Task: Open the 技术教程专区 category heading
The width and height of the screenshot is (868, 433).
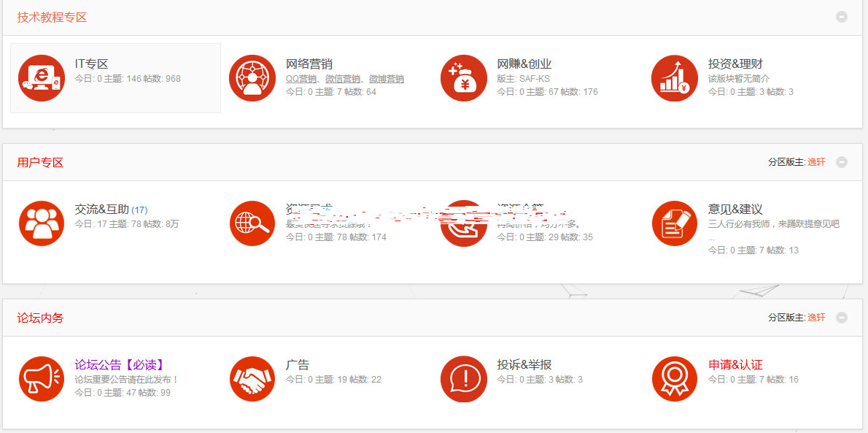Action: pyautogui.click(x=53, y=18)
